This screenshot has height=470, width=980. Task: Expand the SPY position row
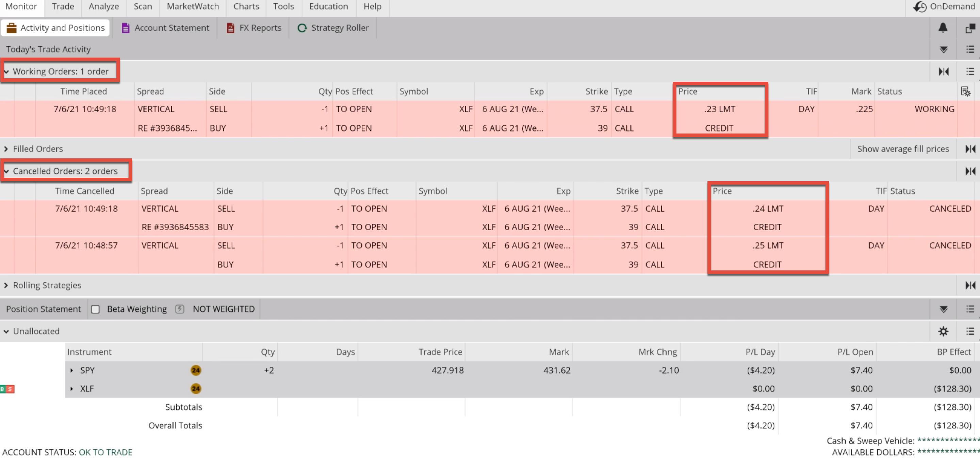coord(71,370)
